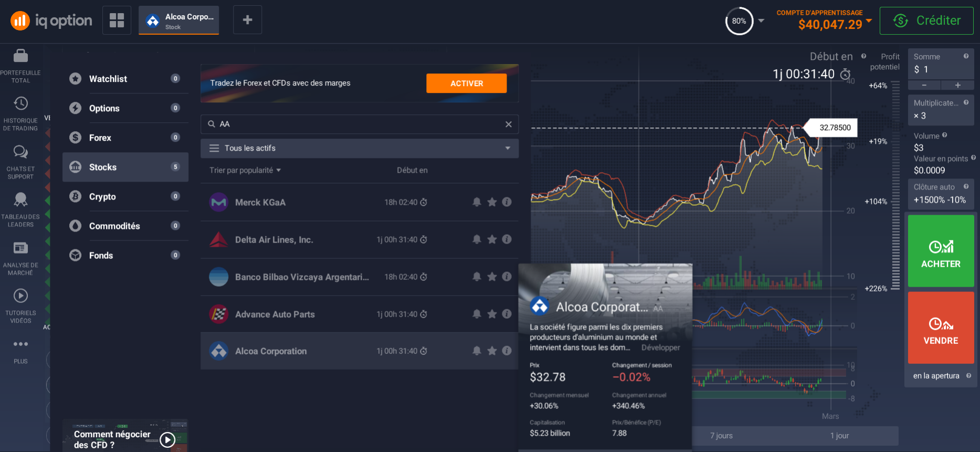Click help icon next to Début en
The image size is (980, 452).
tap(863, 56)
